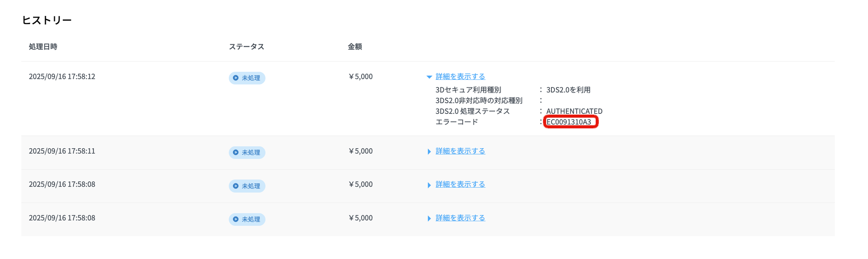Viewport: 868px width, 259px height.
Task: Click the 2025/09/16 17:58:12 timestamp
Action: tap(62, 76)
